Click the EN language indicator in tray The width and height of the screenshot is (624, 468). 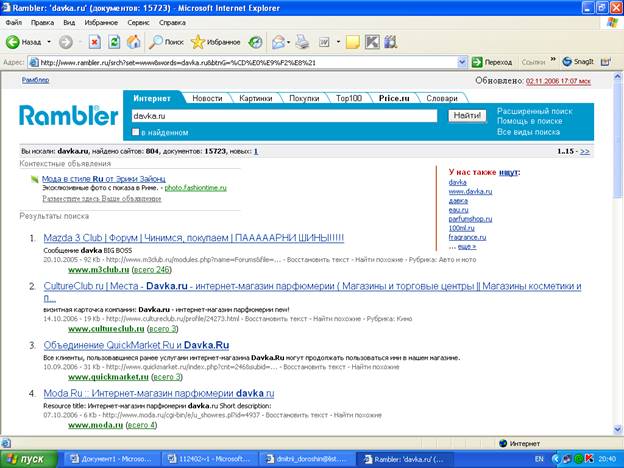539,459
